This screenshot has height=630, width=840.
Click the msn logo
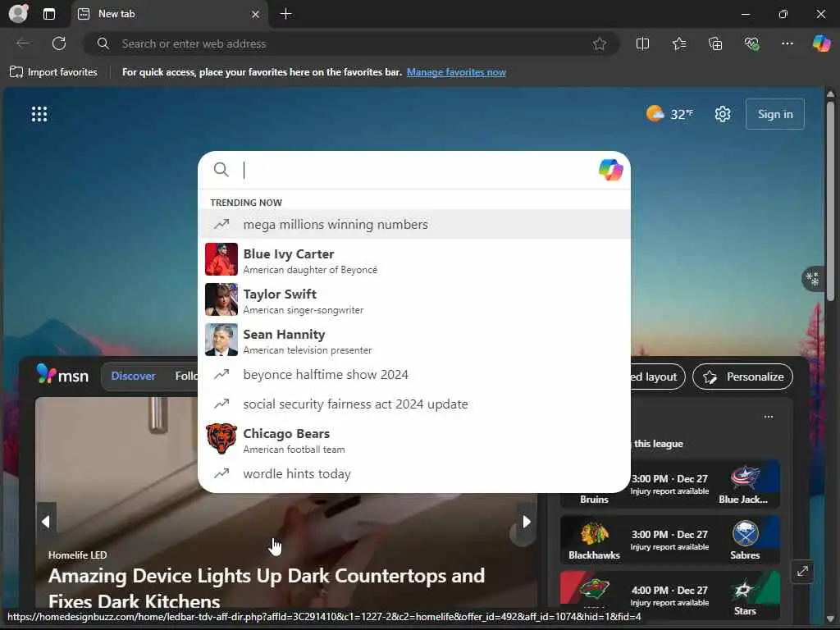[62, 375]
